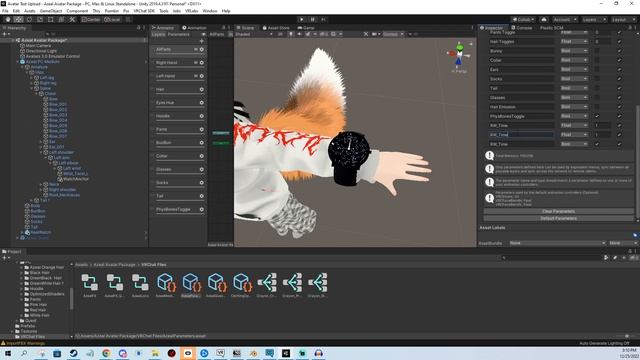Toggle Saved checkbox for Ears parameter
This screenshot has height=360, width=640.
[619, 70]
